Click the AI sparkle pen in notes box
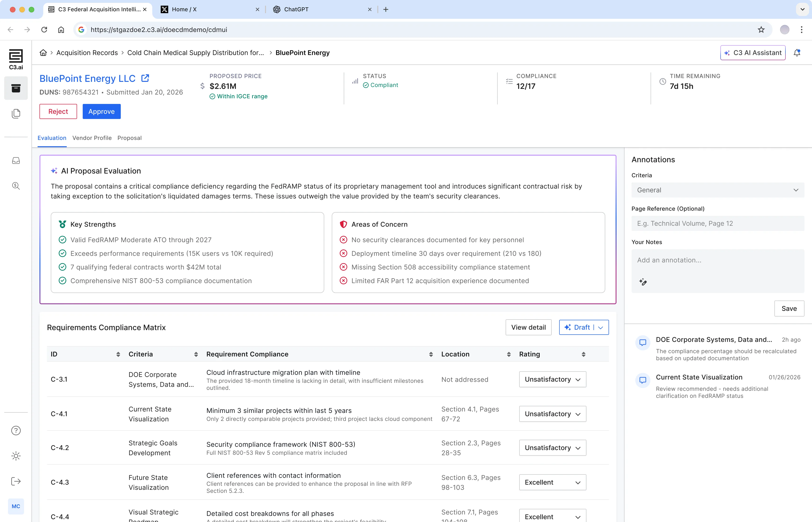Screen dimensions: 812x522 643,282
